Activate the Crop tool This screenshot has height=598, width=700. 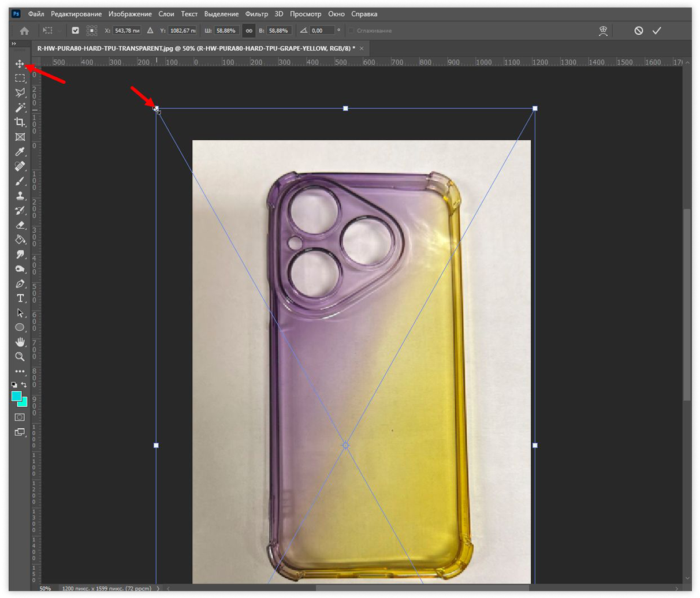pyautogui.click(x=20, y=122)
